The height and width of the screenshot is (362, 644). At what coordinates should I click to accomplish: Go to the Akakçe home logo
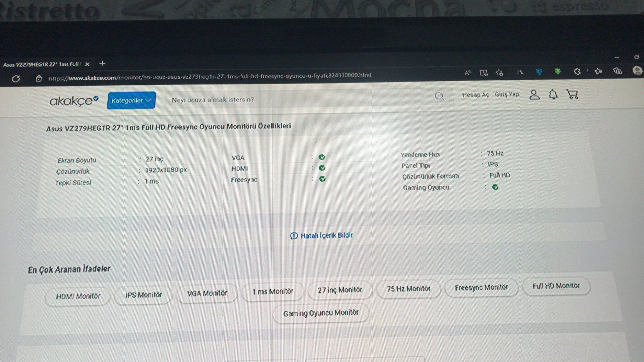(x=74, y=101)
